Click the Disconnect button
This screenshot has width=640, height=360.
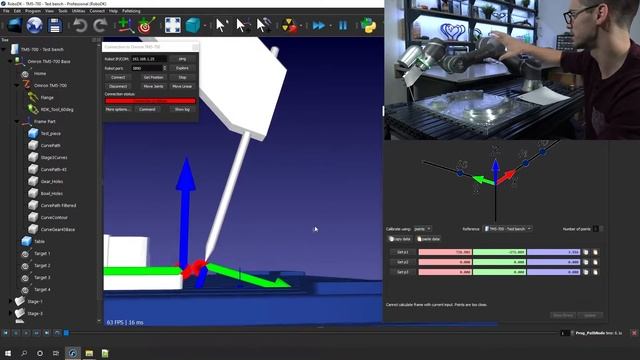click(118, 86)
